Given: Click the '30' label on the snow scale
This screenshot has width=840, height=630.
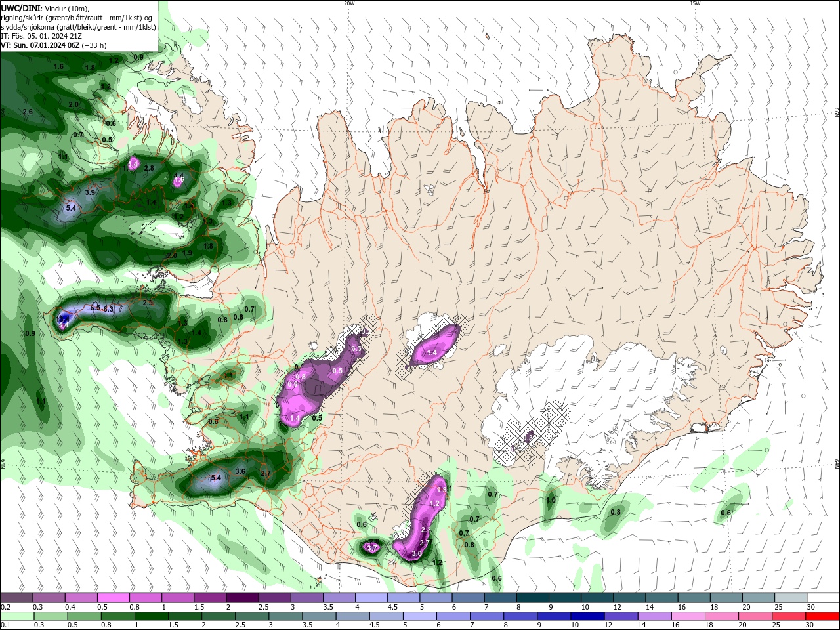Looking at the screenshot, I should [x=810, y=607].
